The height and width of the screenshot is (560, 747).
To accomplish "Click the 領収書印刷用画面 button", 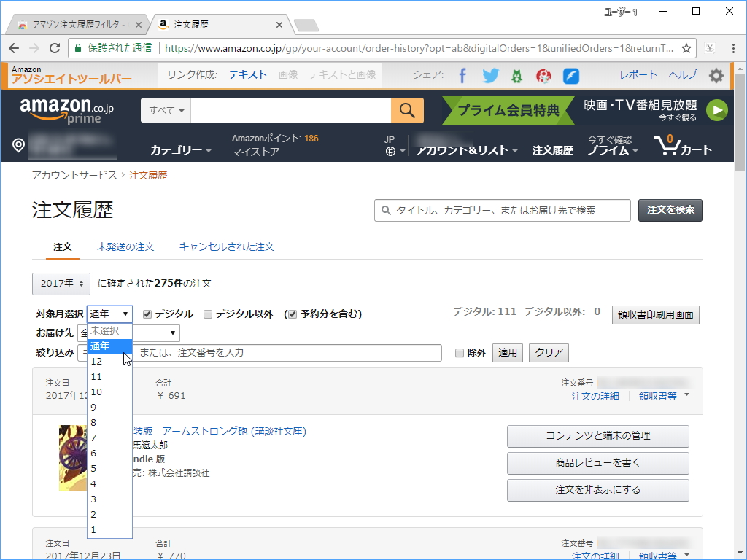I will pyautogui.click(x=655, y=315).
